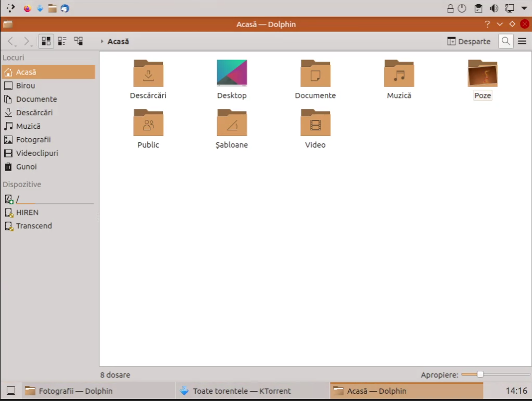Viewport: 532px width, 401px height.
Task: Select the Desktop folder icon
Action: 232,72
